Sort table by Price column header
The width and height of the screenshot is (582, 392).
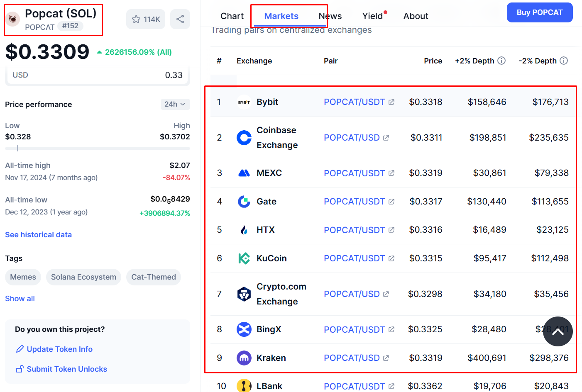pos(433,61)
